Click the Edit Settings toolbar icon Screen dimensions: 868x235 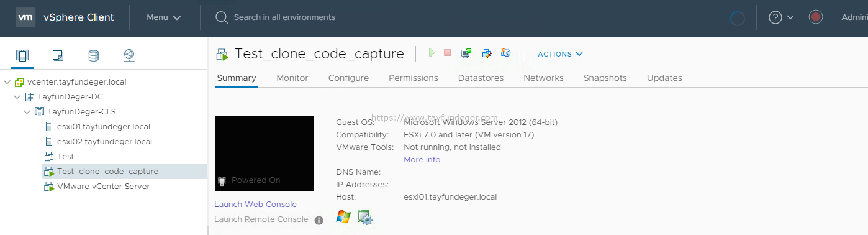(x=486, y=53)
